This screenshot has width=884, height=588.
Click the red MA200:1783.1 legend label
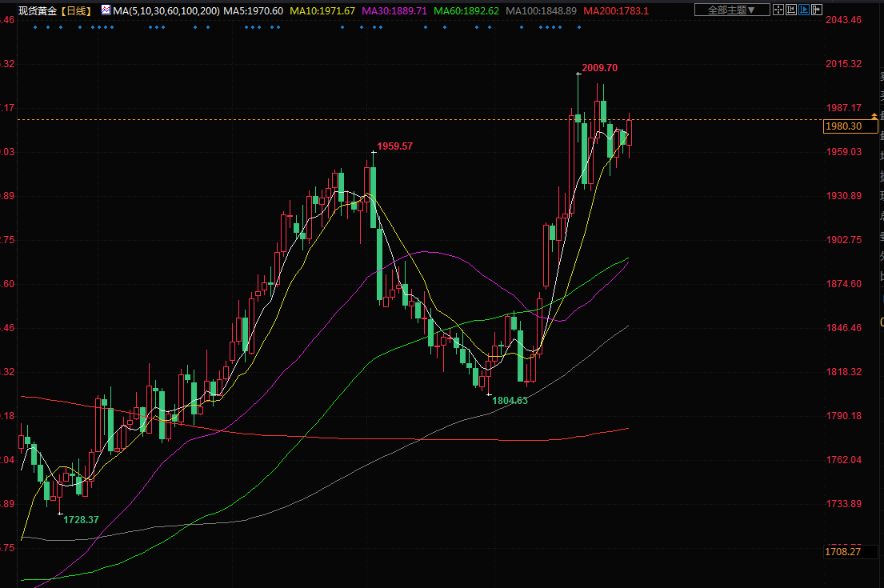[615, 10]
